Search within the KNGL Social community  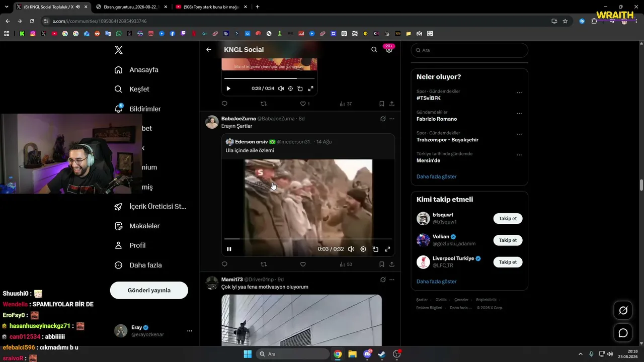[374, 50]
